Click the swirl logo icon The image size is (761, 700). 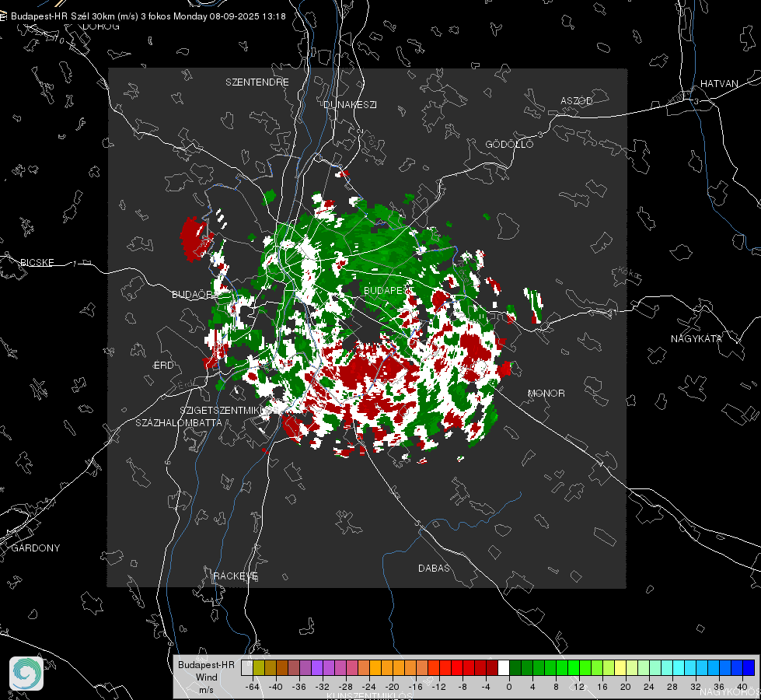[26, 674]
